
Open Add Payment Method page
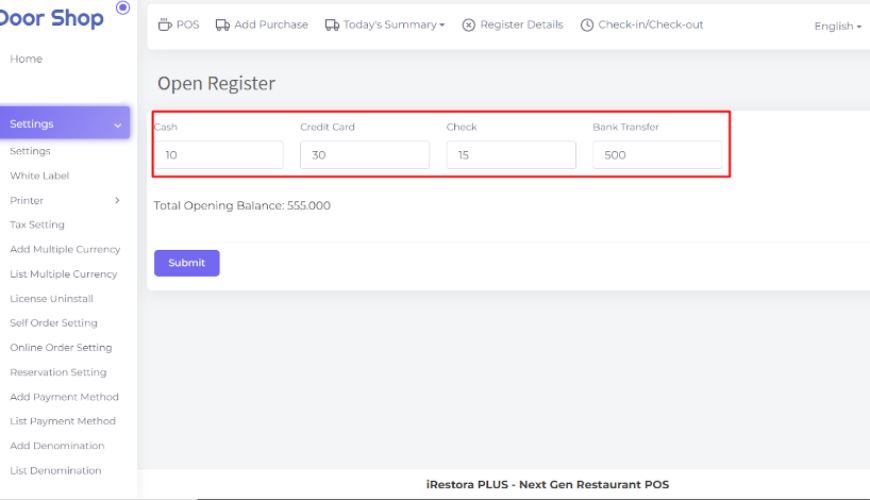[64, 397]
